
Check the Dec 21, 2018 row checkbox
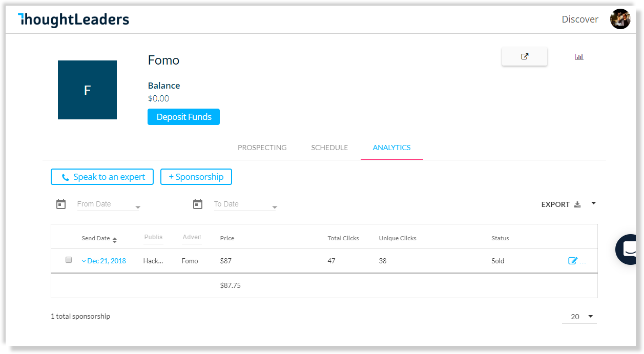[69, 260]
